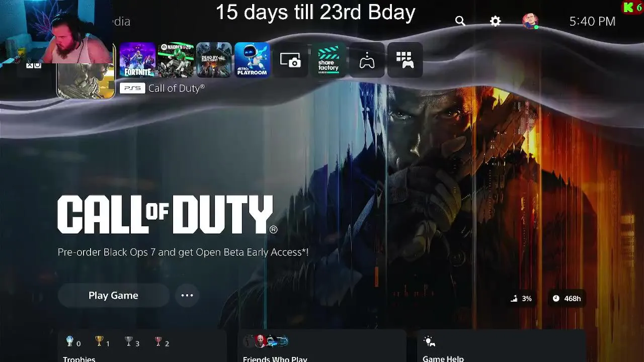Open the controller accessories icon

click(x=367, y=60)
